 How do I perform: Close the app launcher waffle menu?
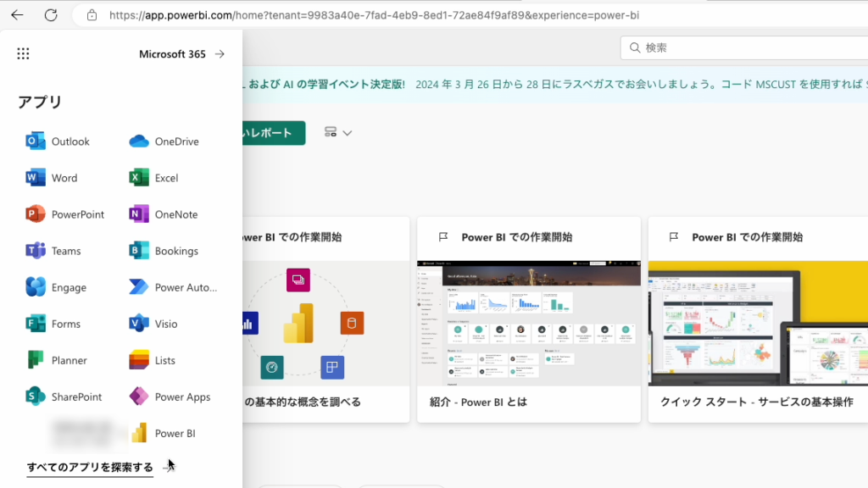[23, 54]
